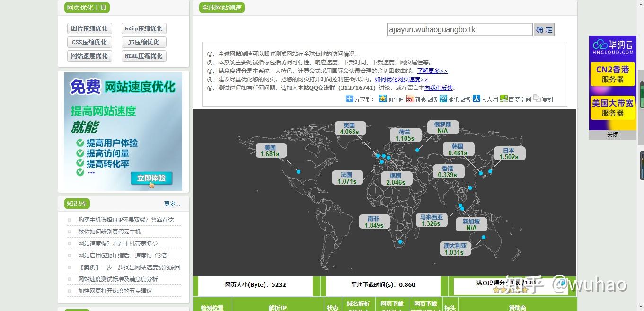Open article 一步一步找出网站速度慢的原因
The height and width of the screenshot is (311, 644).
[129, 267]
